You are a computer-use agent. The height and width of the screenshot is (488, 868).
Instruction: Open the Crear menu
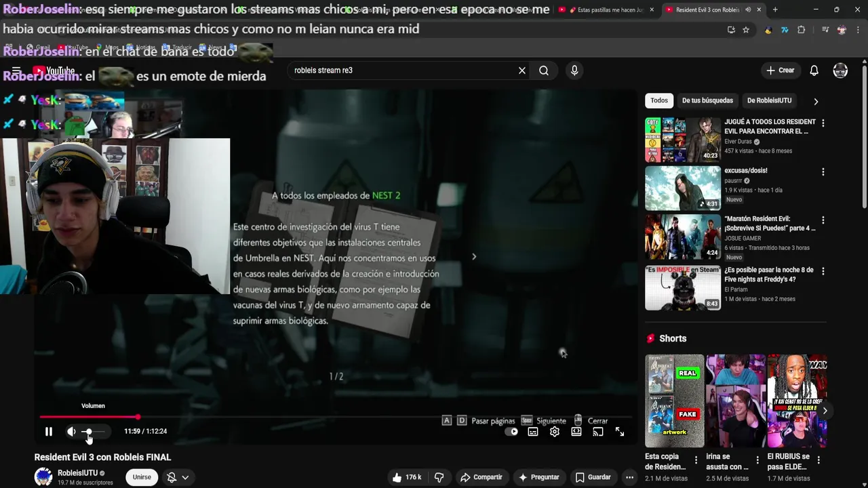pos(781,70)
